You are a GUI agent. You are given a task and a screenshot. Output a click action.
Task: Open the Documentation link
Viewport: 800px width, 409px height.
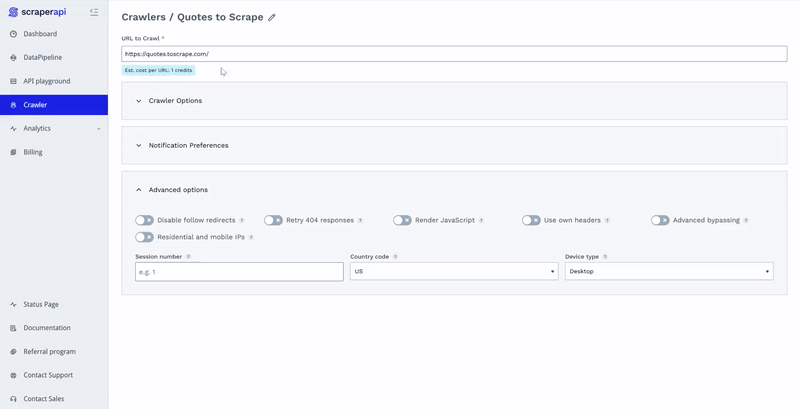point(47,328)
